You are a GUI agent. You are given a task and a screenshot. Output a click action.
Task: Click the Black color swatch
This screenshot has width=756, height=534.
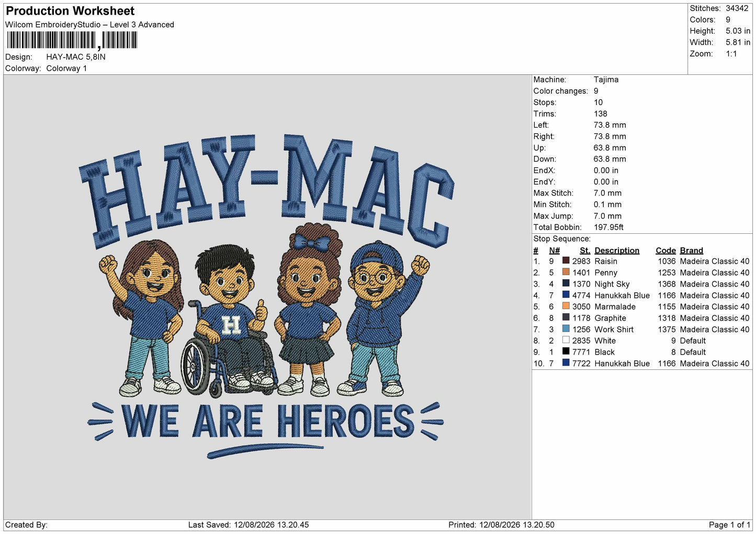[566, 351]
